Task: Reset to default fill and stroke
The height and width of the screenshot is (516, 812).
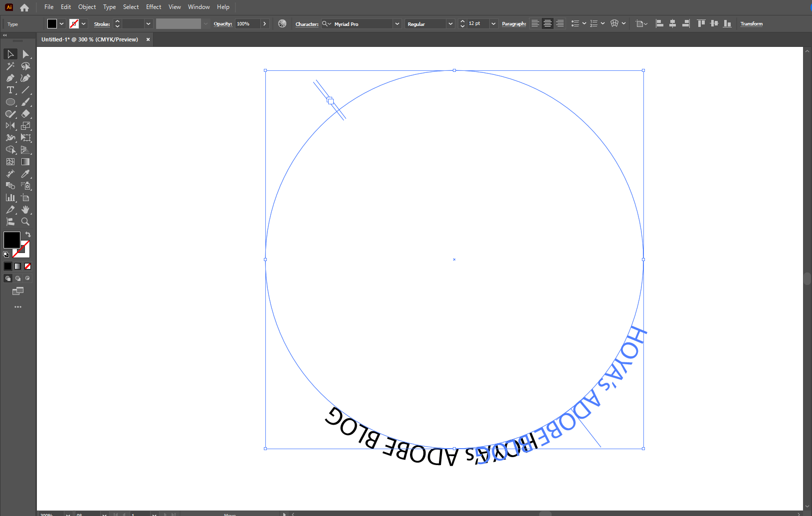Action: pos(6,255)
